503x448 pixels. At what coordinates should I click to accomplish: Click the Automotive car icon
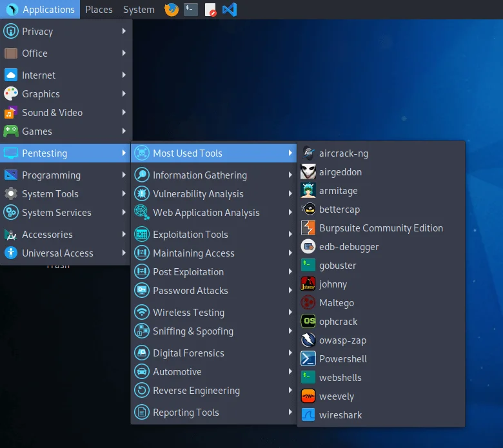[x=142, y=372]
